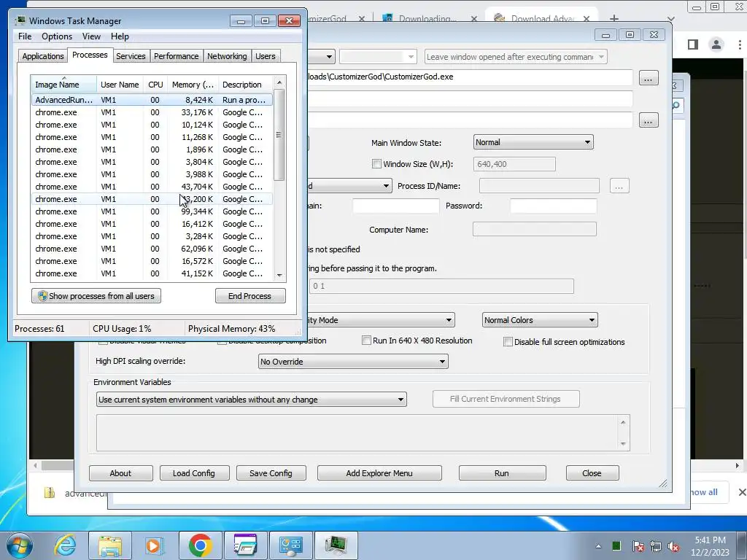Launch Windows Media Player from taskbar

pyautogui.click(x=154, y=545)
